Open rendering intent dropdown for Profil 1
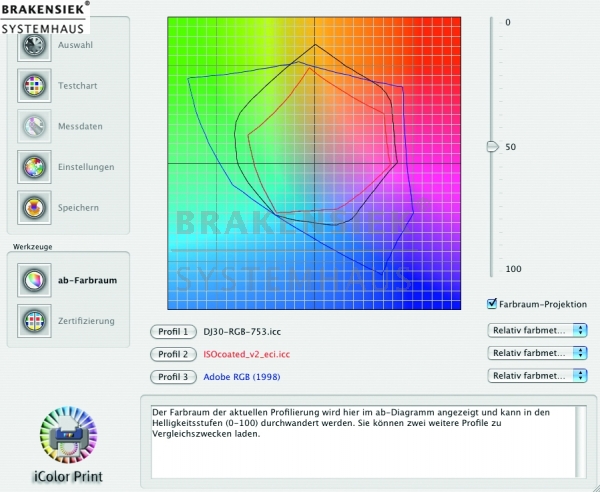Viewport: 600px width, 492px height. point(537,330)
